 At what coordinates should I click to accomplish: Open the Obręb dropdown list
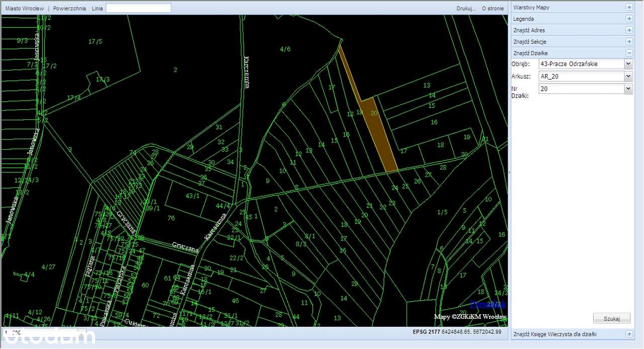tap(628, 64)
